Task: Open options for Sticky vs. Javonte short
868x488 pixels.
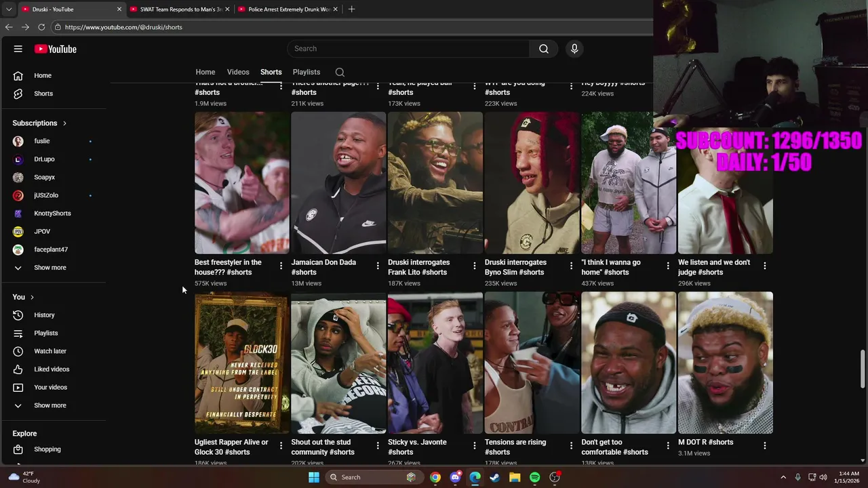Action: point(475,445)
